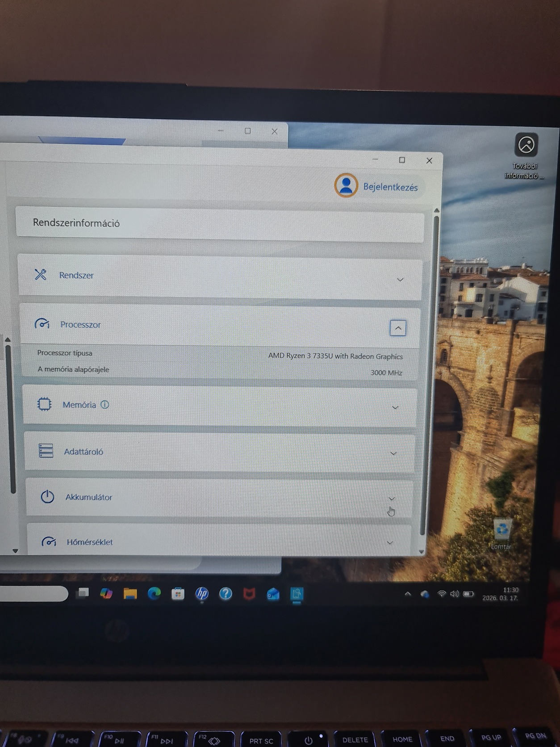
Task: Click the Hőmérséklet section label
Action: pos(90,542)
